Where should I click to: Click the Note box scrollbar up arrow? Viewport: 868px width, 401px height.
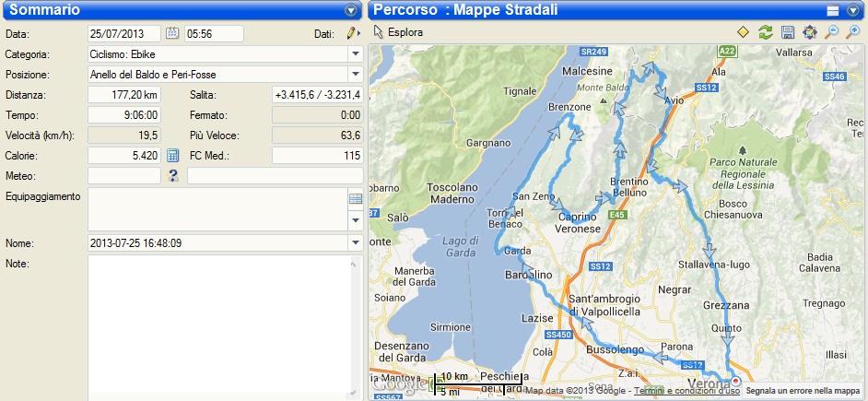pyautogui.click(x=354, y=263)
